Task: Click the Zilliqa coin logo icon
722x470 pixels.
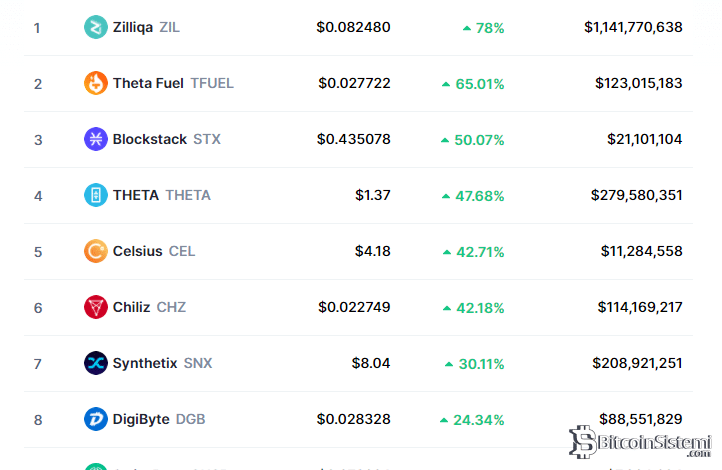Action: pyautogui.click(x=95, y=28)
